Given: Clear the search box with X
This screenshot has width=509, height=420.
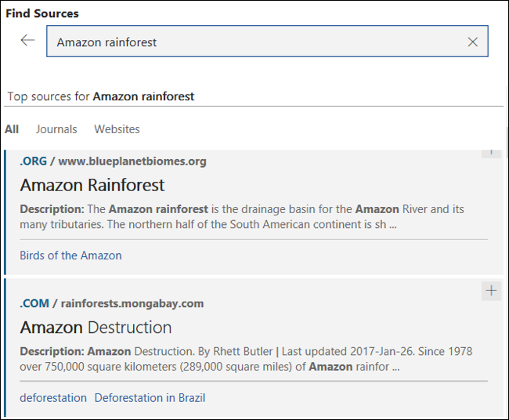Looking at the screenshot, I should [472, 42].
